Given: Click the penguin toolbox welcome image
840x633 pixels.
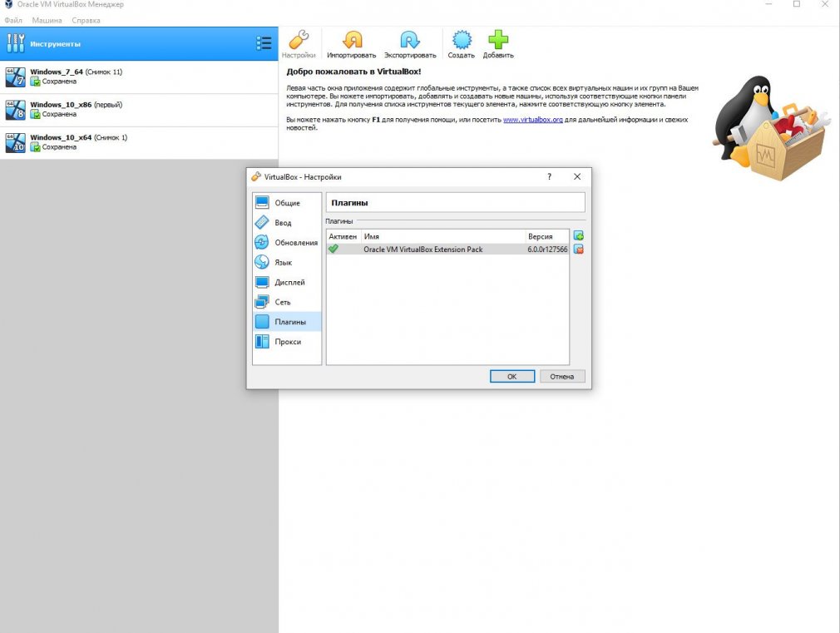Looking at the screenshot, I should 772,127.
